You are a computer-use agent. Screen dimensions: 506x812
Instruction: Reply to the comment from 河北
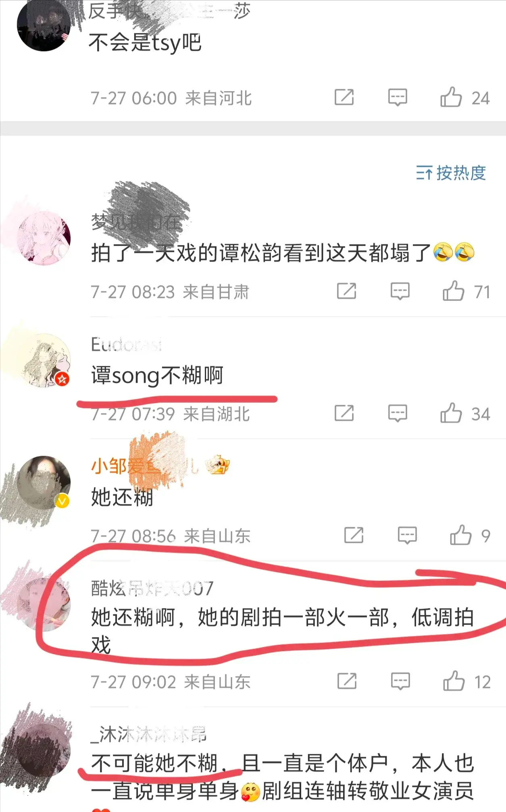click(x=398, y=98)
